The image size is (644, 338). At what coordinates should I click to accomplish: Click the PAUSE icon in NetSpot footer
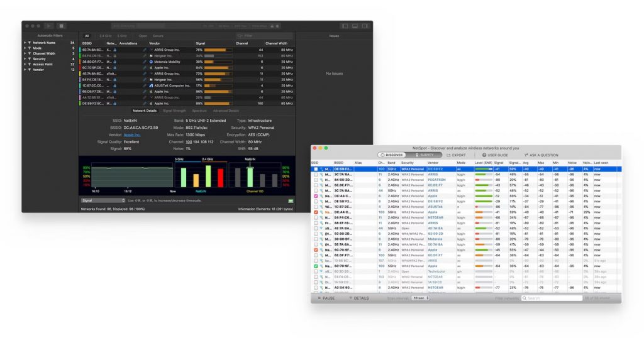(319, 298)
